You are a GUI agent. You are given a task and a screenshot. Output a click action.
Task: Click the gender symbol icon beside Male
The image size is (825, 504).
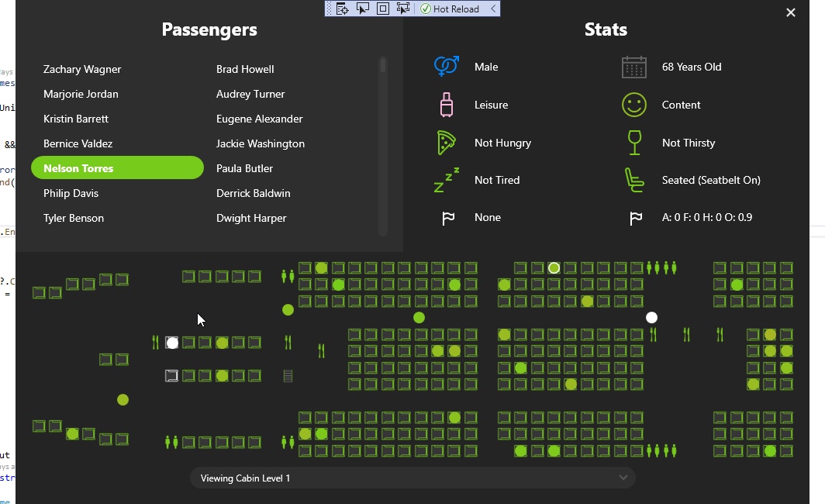[x=447, y=67]
